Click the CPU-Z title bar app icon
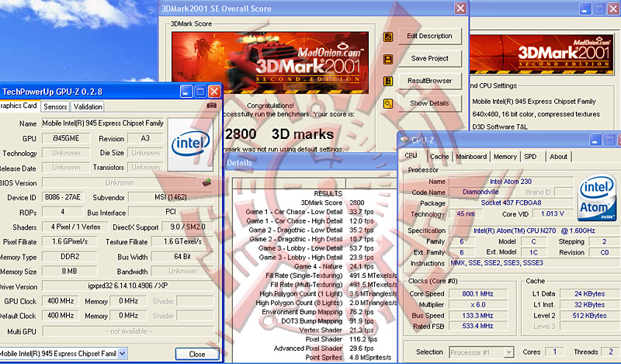Viewport: 621px width, 364px height. [x=404, y=140]
